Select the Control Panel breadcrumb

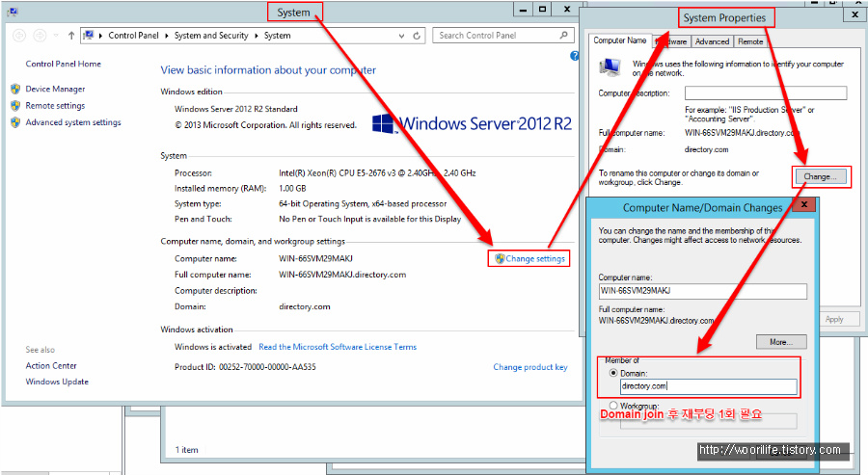tap(133, 36)
